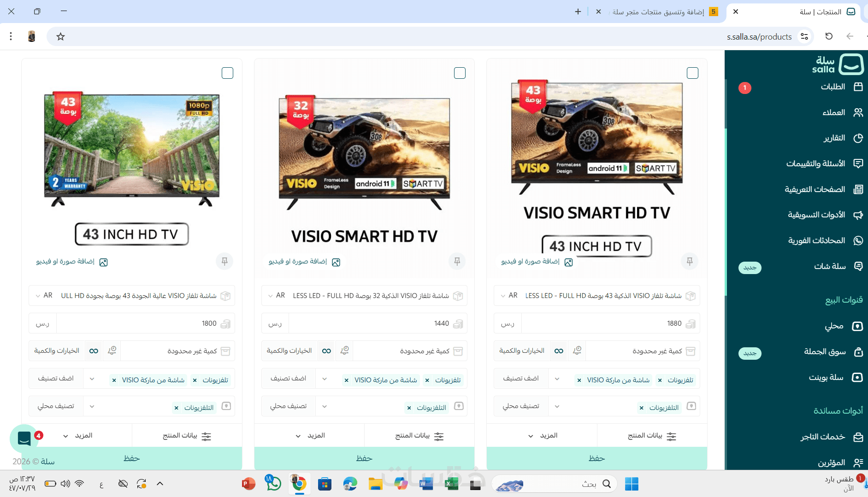This screenshot has height=497, width=868.
Task: Add image or video to 1800 TV card
Action: click(x=71, y=262)
